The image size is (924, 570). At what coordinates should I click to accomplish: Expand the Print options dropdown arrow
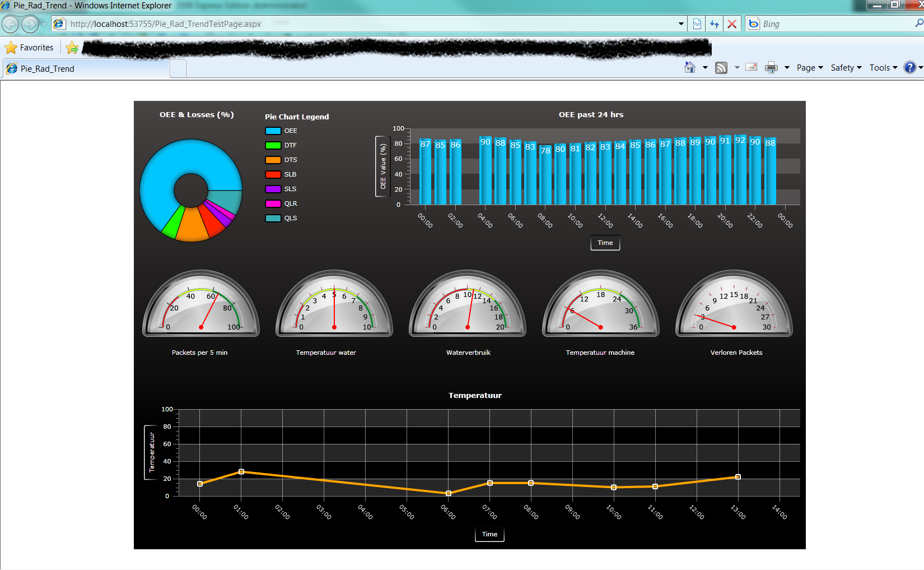coord(787,68)
